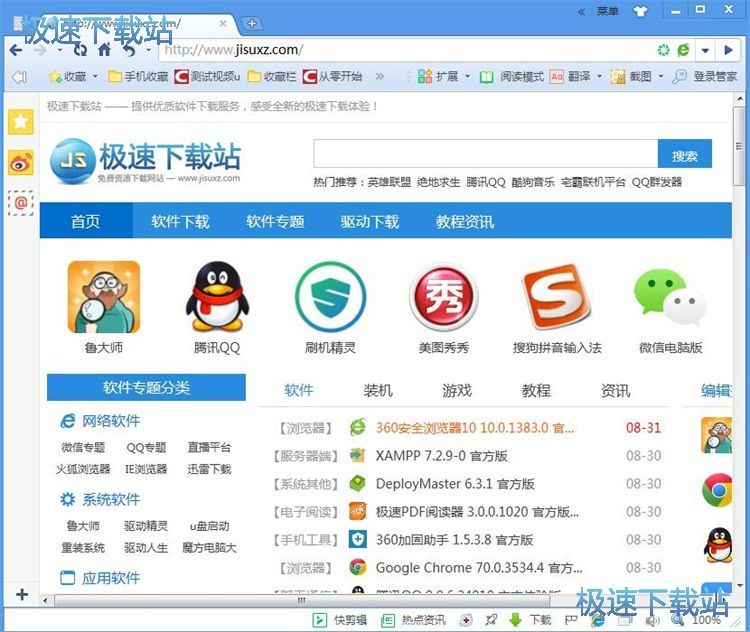Switch to the 装机 list tab
Screen dimensions: 750x632
(377, 390)
